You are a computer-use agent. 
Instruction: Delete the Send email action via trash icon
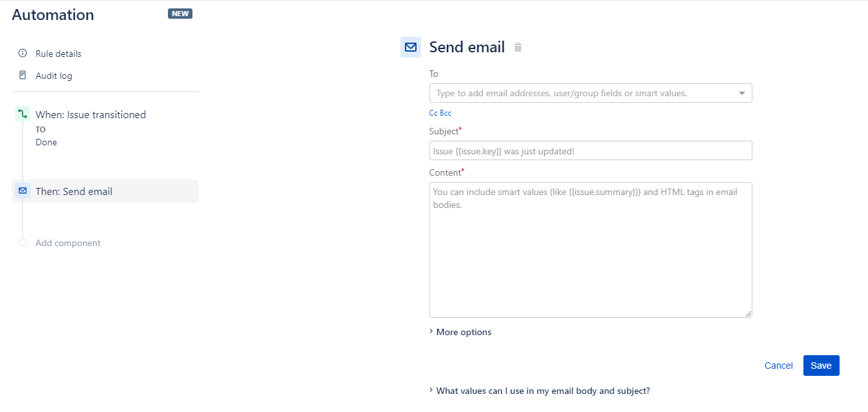click(518, 47)
